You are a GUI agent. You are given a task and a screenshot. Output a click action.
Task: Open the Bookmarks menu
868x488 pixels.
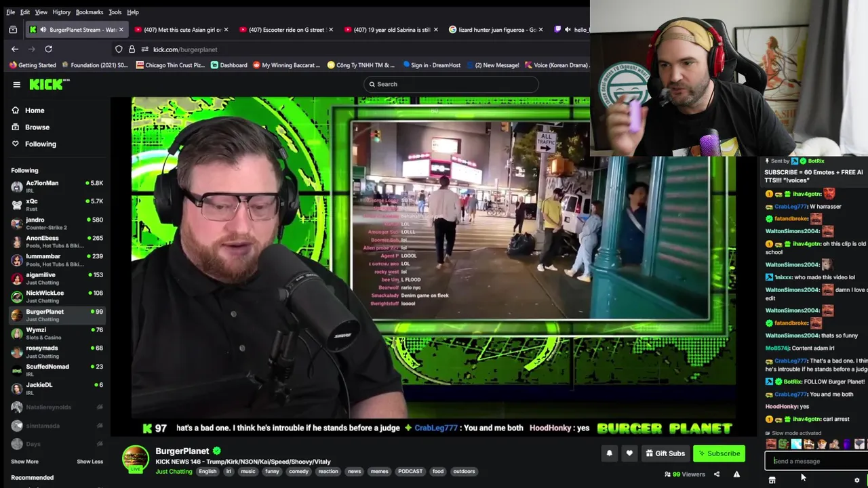click(90, 12)
